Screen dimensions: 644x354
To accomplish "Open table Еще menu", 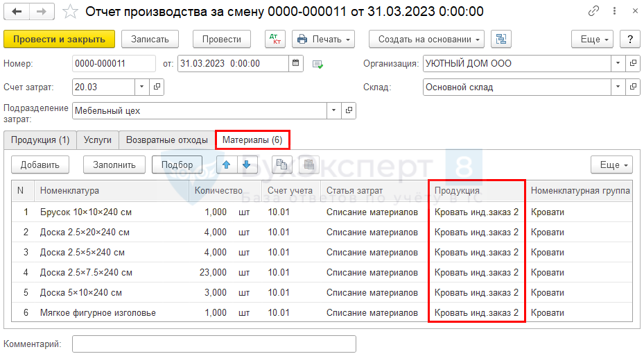I will click(x=611, y=165).
